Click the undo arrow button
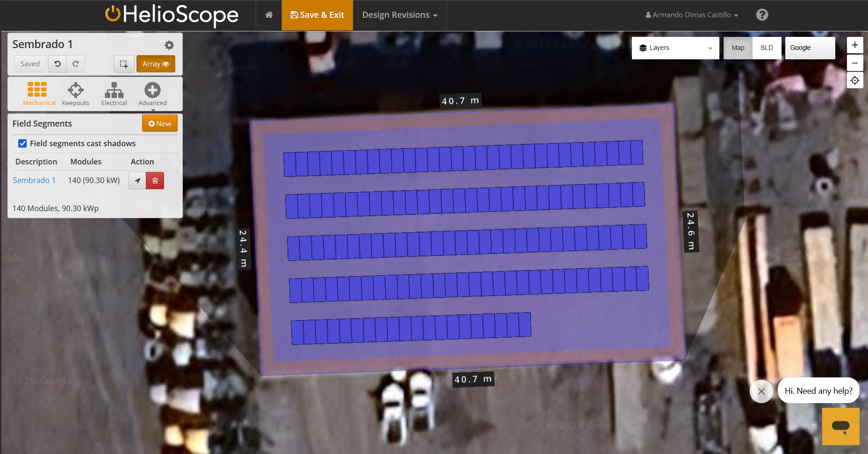868x454 pixels. (57, 64)
